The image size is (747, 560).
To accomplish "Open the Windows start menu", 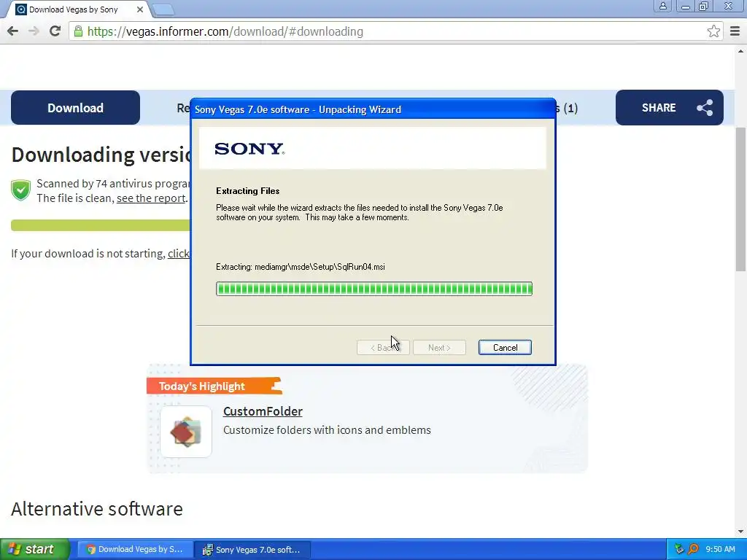I will pyautogui.click(x=35, y=549).
